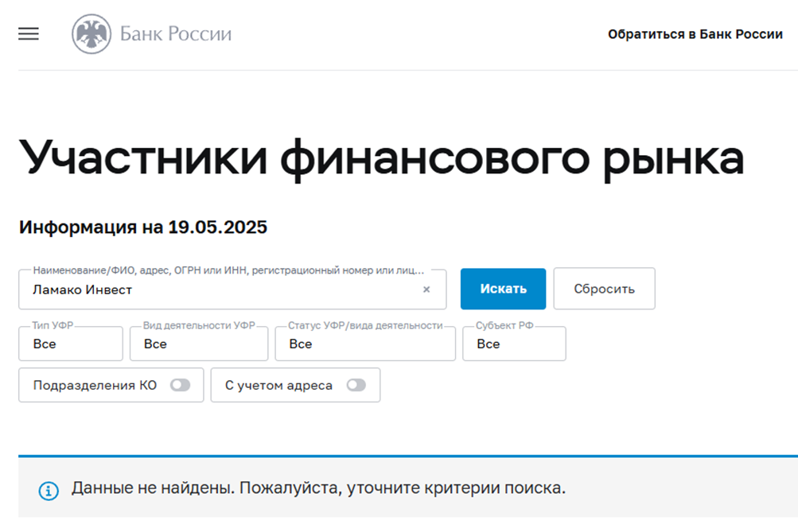Open the hamburger navigation menu
The width and height of the screenshot is (798, 532).
pyautogui.click(x=29, y=34)
